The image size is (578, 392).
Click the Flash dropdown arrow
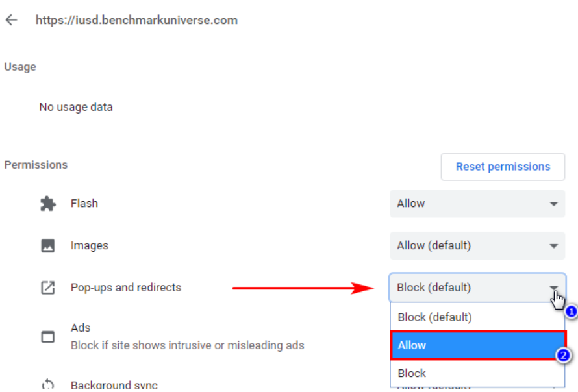pos(553,204)
